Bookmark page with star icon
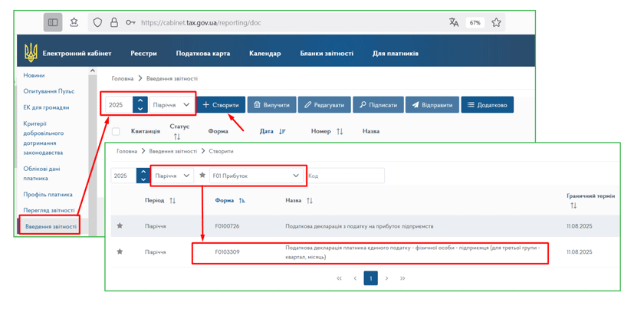This screenshot has width=644, height=309. [496, 22]
